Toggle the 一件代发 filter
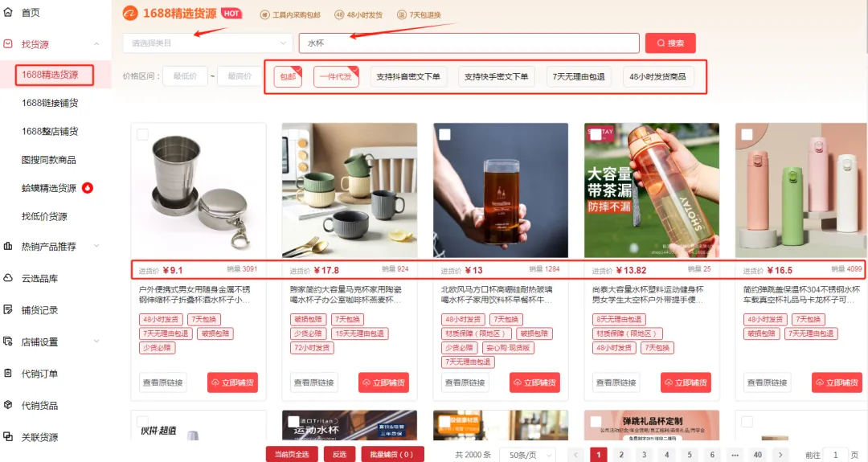This screenshot has height=462, width=868. coord(336,77)
